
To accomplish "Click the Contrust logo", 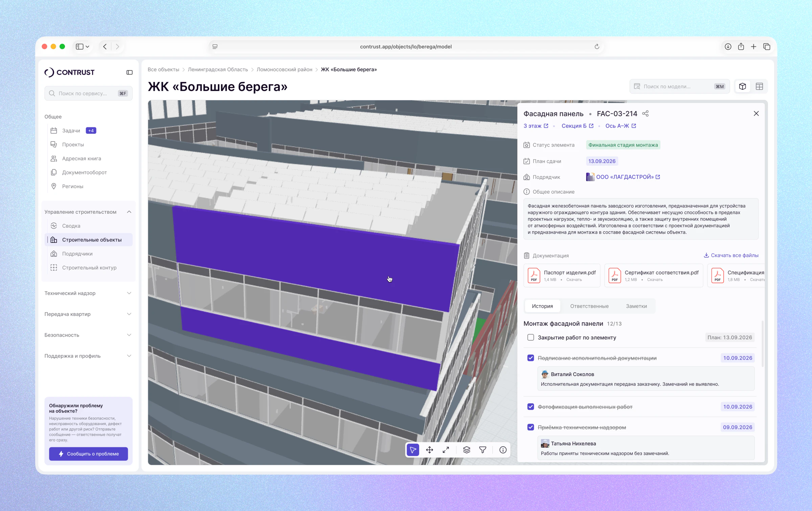I will pos(70,72).
